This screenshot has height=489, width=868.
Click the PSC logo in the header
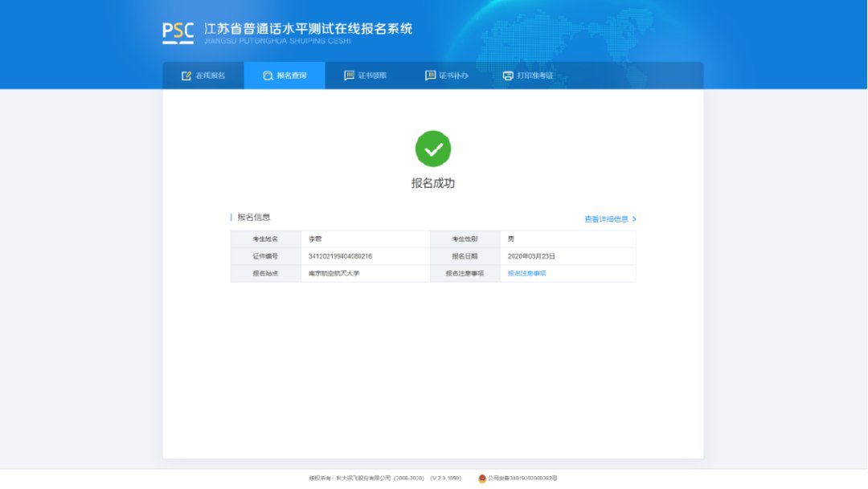(x=178, y=31)
